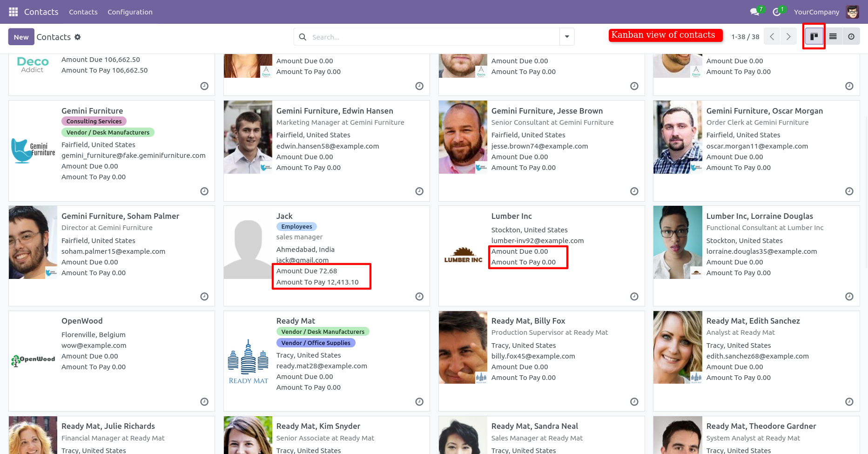868x454 pixels.
Task: Open the Lumber Inc contact title
Action: pyautogui.click(x=511, y=216)
